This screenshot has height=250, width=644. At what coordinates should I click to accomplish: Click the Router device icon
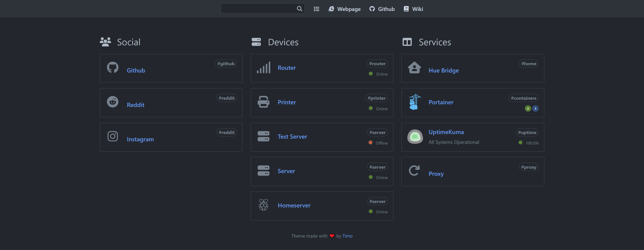[x=263, y=67]
